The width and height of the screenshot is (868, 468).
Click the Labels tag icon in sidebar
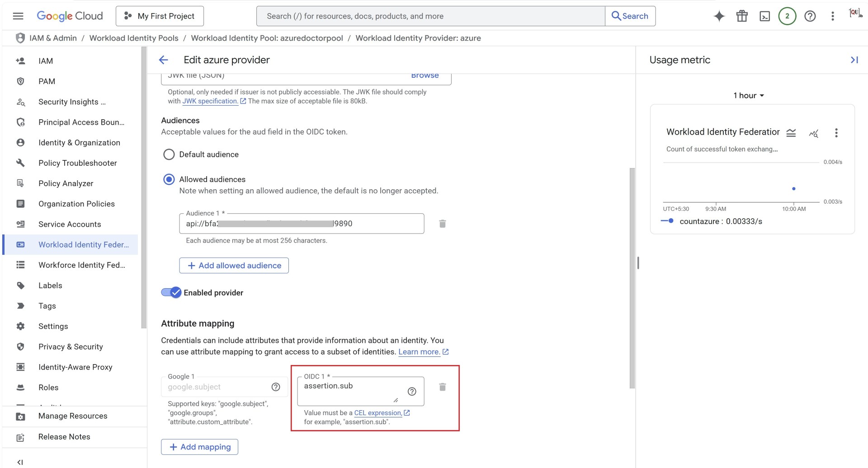(x=20, y=285)
